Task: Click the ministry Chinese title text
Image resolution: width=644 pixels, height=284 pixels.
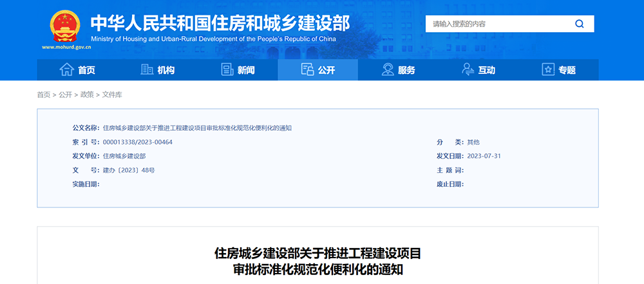Action: pyautogui.click(x=220, y=23)
